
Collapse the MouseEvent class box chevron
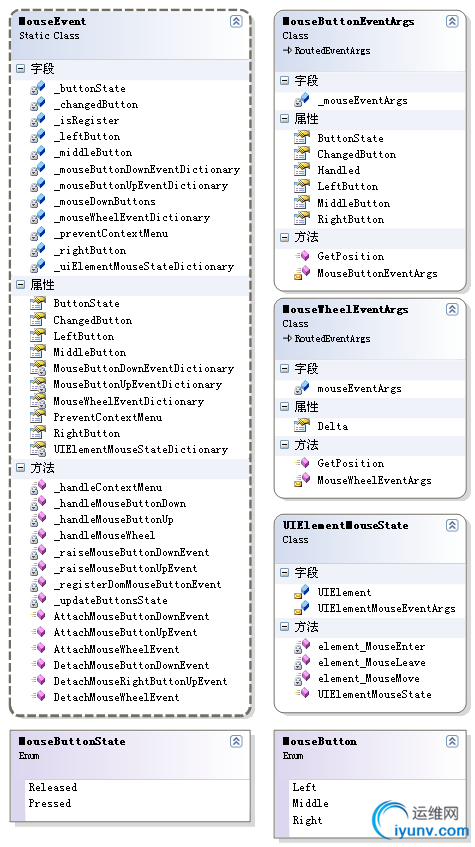236,21
